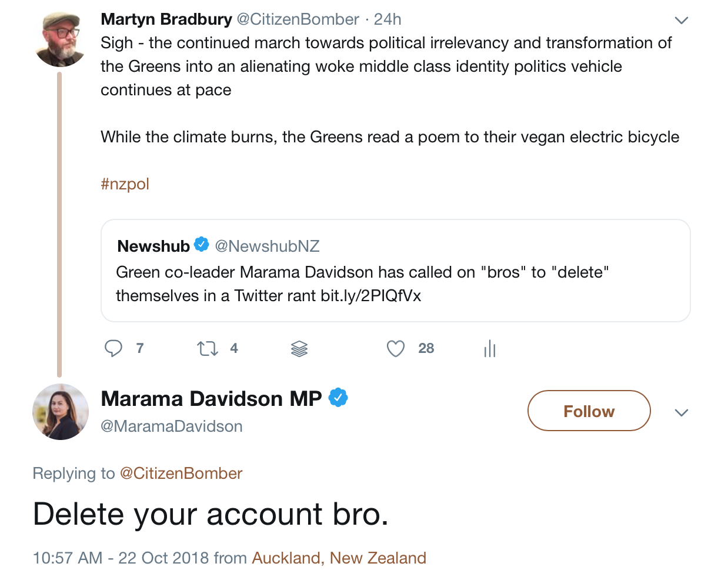Open the @MaramaDavidson handle
The height and width of the screenshot is (580, 728).
(x=172, y=426)
